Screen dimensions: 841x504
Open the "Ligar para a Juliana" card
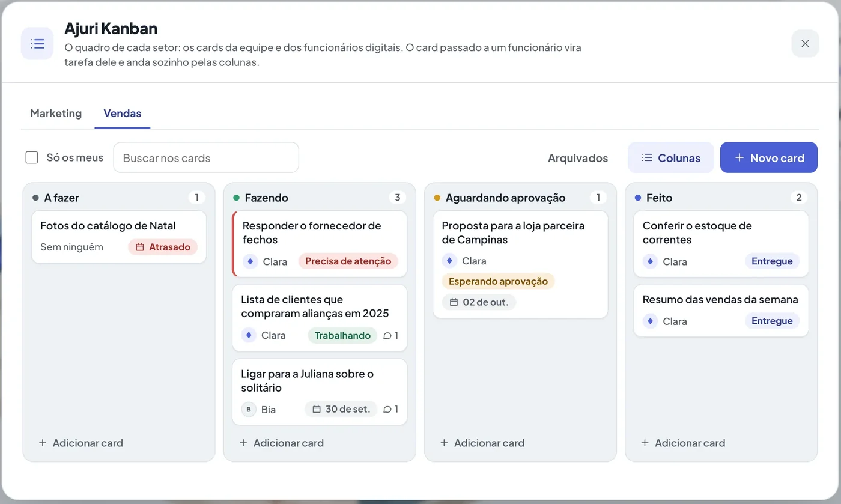pyautogui.click(x=320, y=392)
